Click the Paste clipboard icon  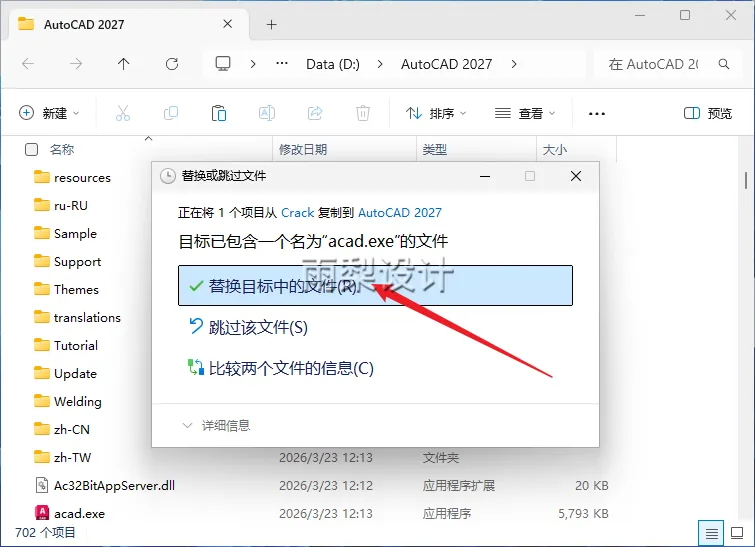tap(219, 114)
